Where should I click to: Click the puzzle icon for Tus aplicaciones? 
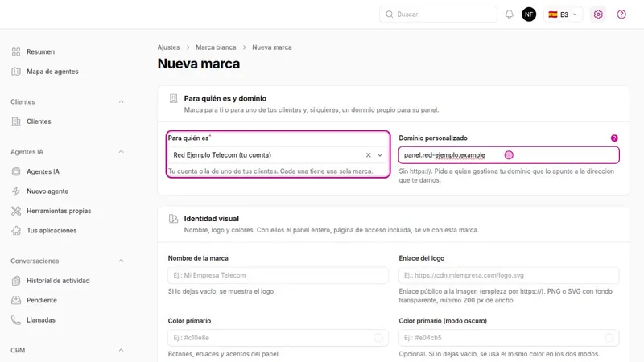pos(16,231)
